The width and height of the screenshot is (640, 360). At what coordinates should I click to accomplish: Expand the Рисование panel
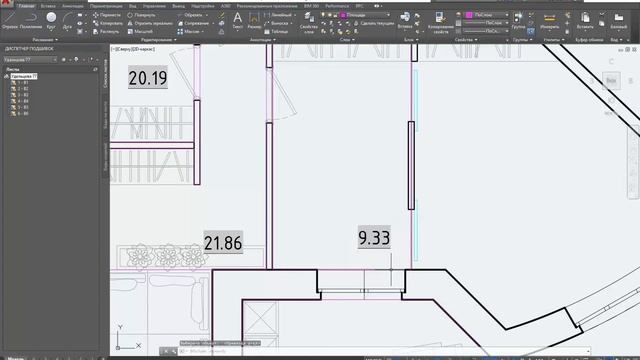tap(45, 40)
